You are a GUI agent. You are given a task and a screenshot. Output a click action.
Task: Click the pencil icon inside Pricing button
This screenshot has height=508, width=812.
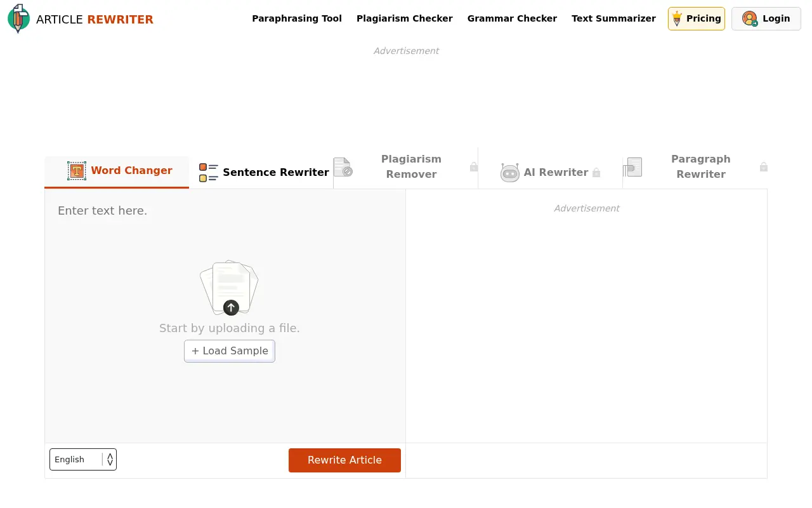click(676, 18)
